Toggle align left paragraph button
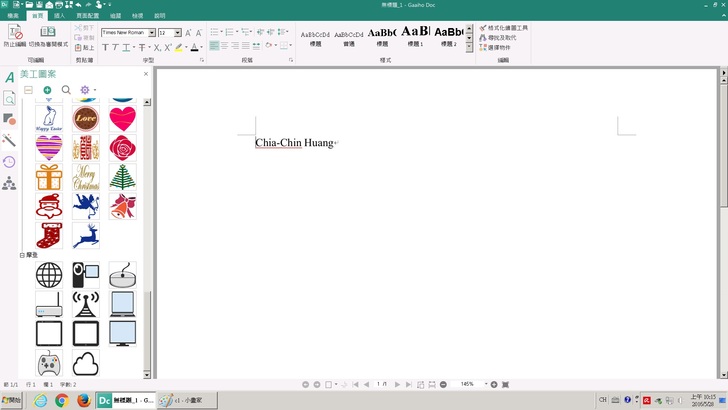This screenshot has height=410, width=728. coord(214,46)
